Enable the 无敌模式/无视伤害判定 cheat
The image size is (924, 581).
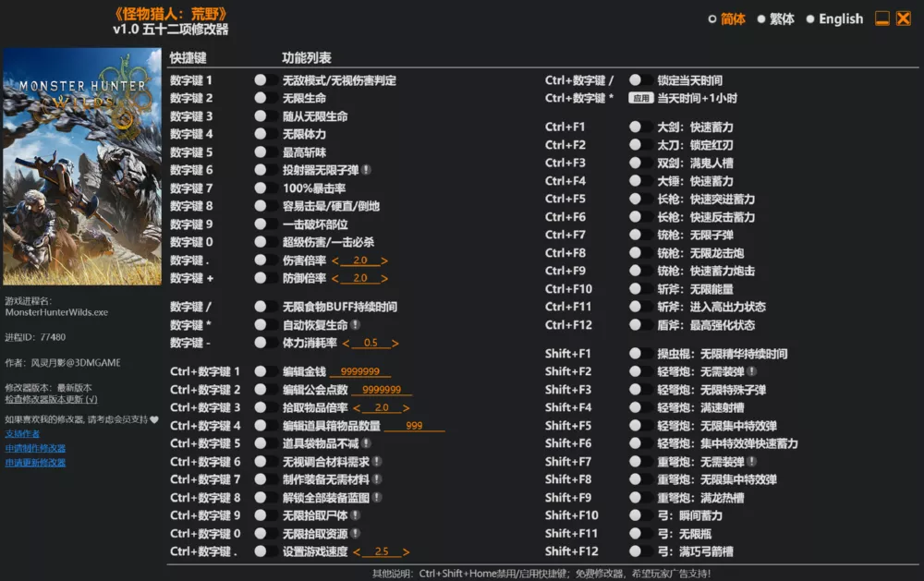point(261,79)
